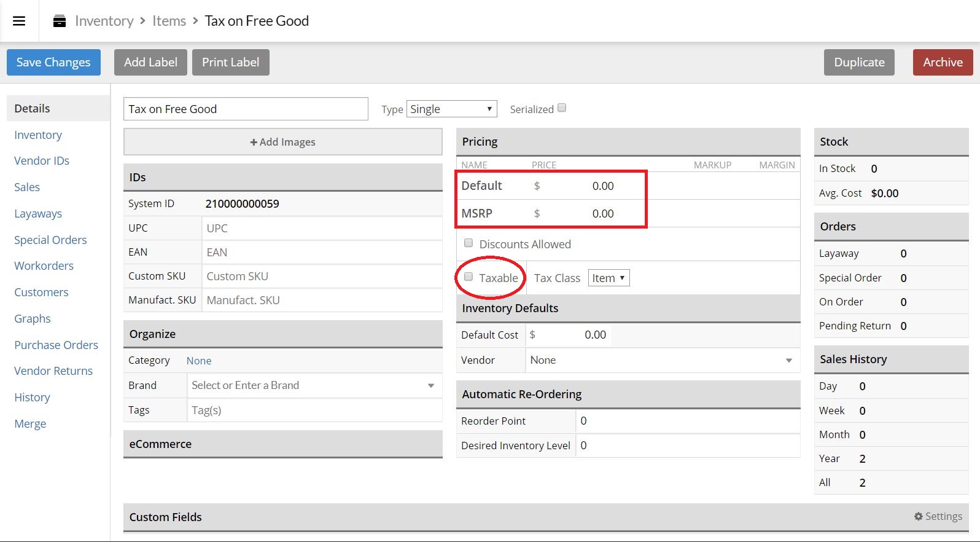Go to the History sidebar tab
This screenshot has height=542, width=980.
point(32,397)
